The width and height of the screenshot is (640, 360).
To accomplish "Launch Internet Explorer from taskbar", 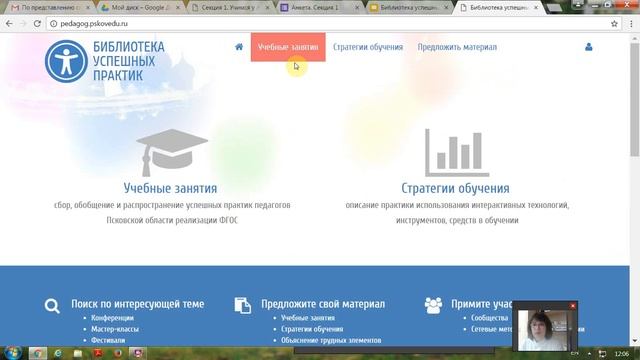I will (58, 353).
